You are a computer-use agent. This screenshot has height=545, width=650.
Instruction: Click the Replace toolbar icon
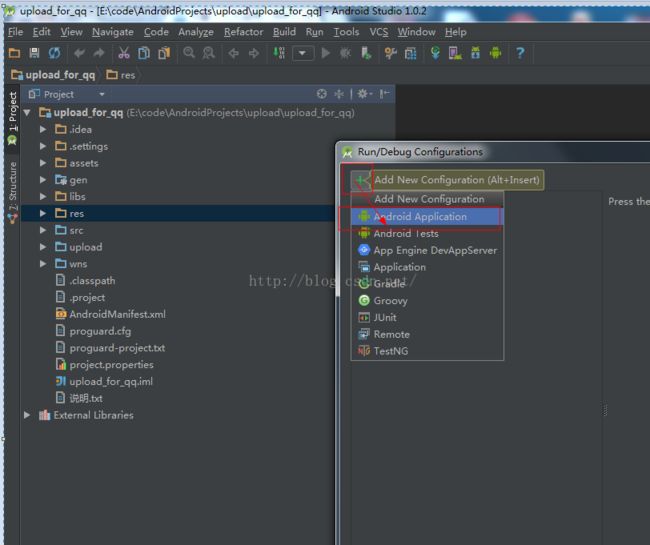[209, 53]
